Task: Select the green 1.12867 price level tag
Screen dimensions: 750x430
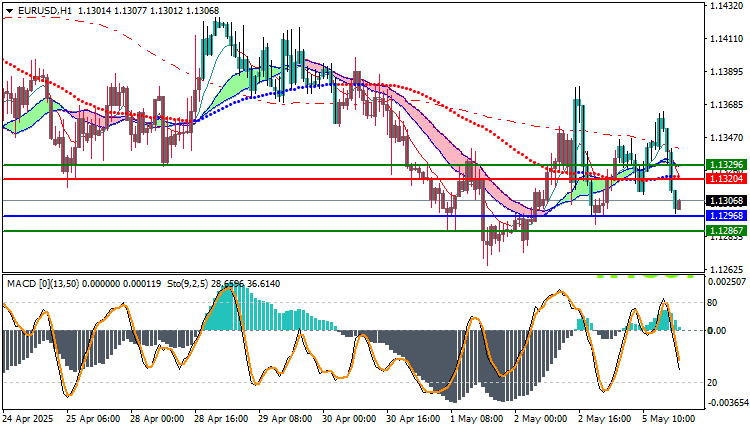Action: (x=726, y=231)
